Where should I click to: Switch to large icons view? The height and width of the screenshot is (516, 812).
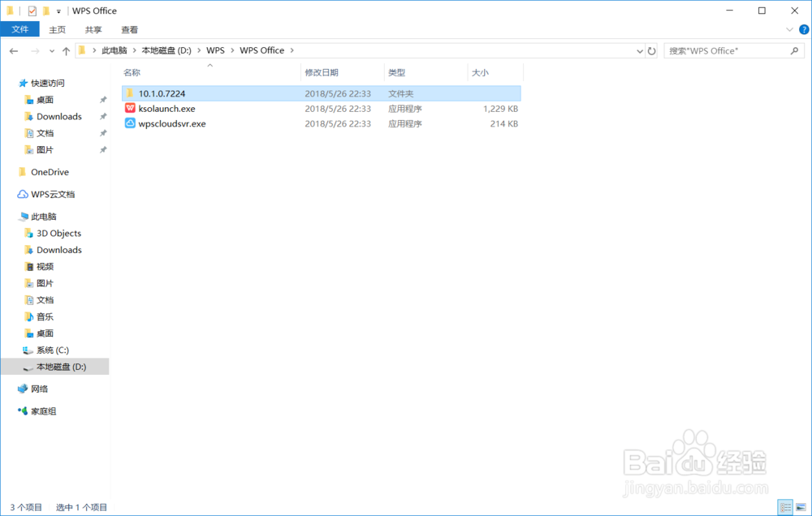click(801, 507)
